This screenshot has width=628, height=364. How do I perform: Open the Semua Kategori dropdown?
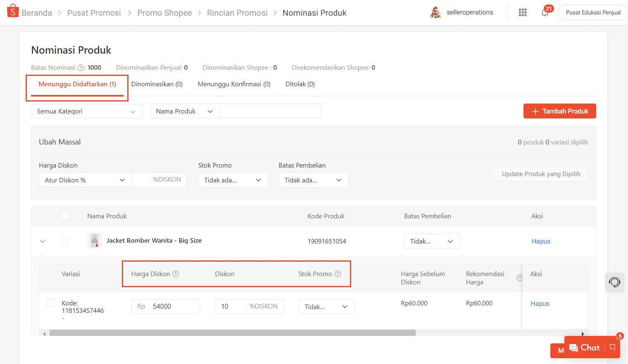86,111
